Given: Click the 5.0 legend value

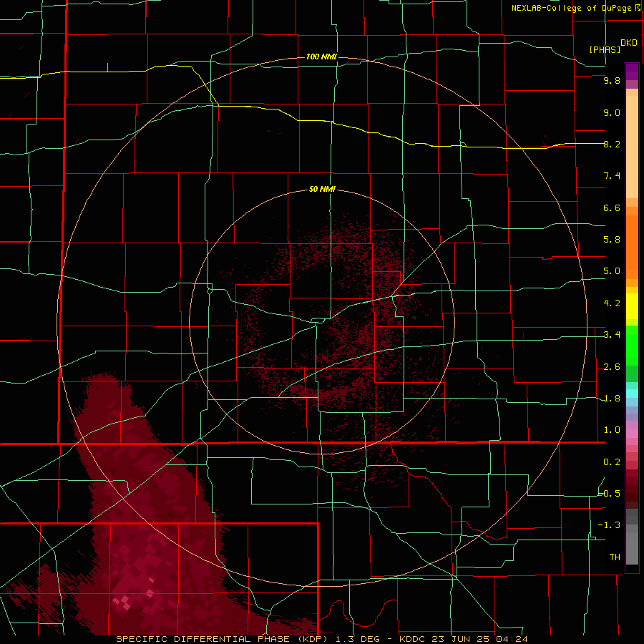Looking at the screenshot, I should [x=612, y=271].
